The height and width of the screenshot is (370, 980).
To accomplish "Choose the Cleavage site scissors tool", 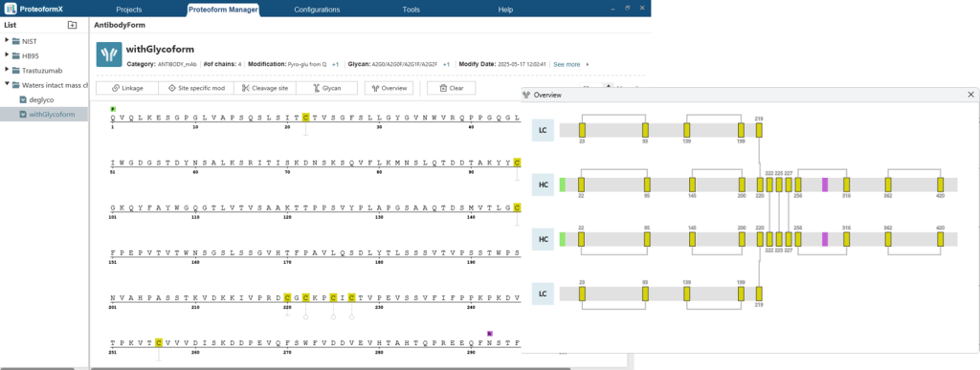I will pyautogui.click(x=265, y=88).
